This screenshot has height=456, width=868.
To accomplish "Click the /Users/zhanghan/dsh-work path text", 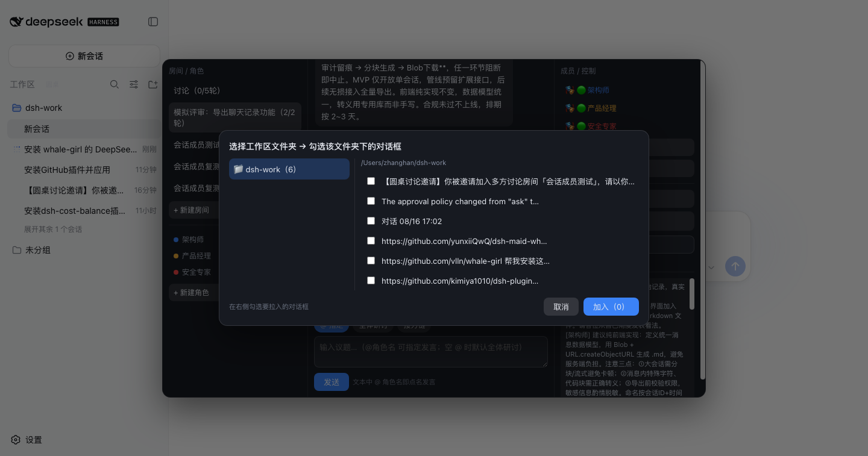I will [x=403, y=163].
